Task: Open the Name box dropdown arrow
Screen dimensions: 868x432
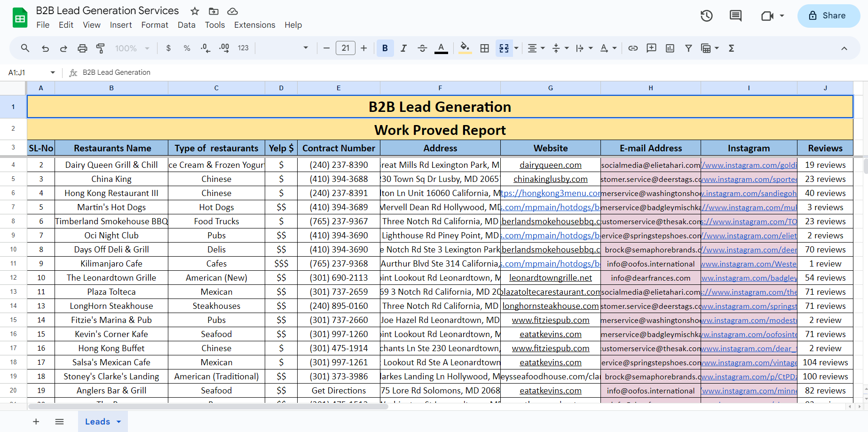Action: tap(53, 72)
